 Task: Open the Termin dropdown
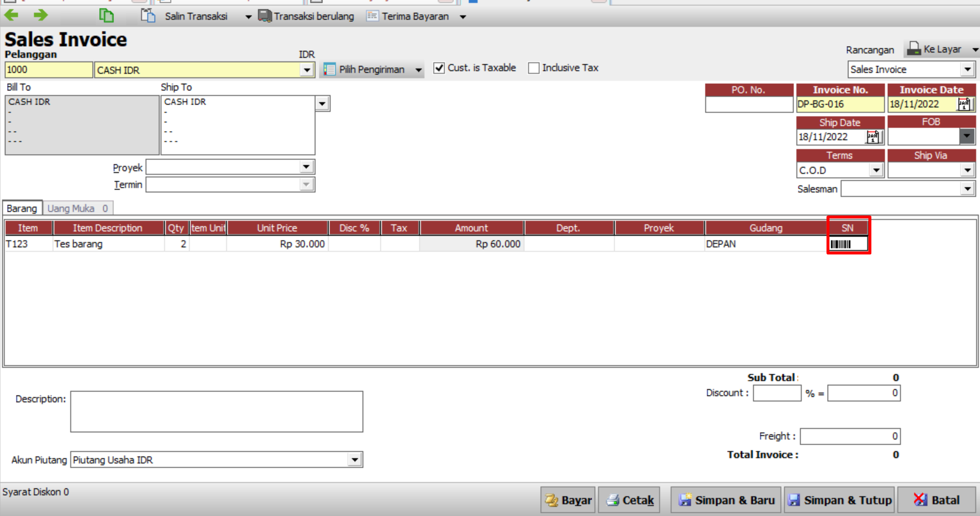tap(306, 185)
